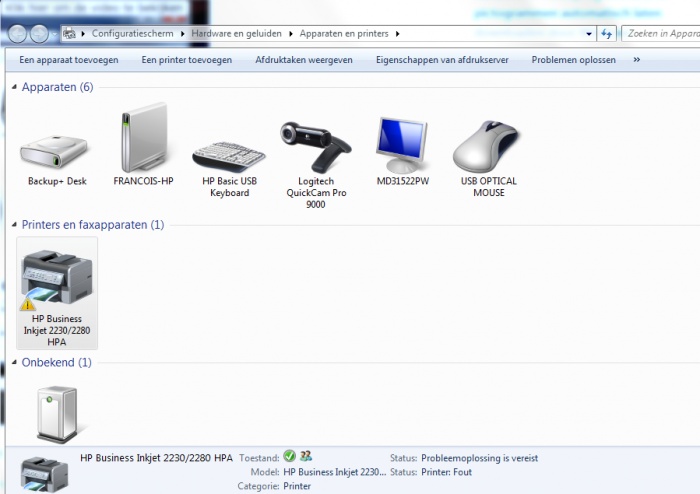The height and width of the screenshot is (494, 700).
Task: Click the green check status icon next to Toestand
Action: (289, 456)
